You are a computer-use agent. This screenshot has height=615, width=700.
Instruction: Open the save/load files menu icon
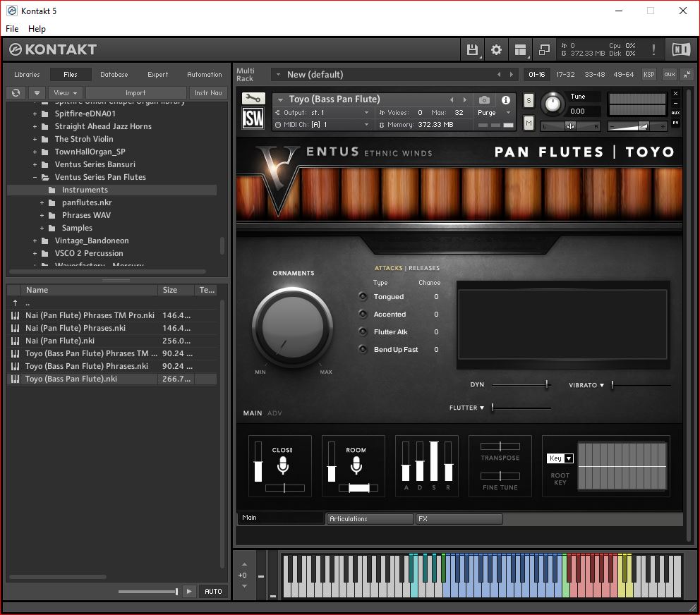[x=472, y=49]
